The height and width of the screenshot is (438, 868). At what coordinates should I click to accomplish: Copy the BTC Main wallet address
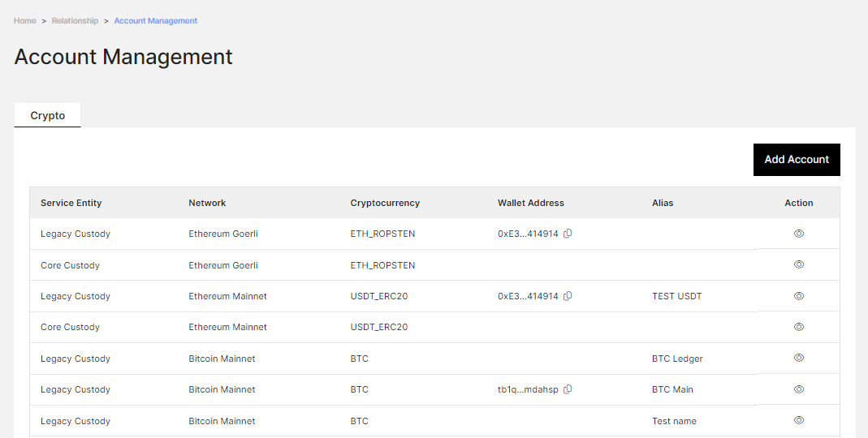(x=568, y=389)
